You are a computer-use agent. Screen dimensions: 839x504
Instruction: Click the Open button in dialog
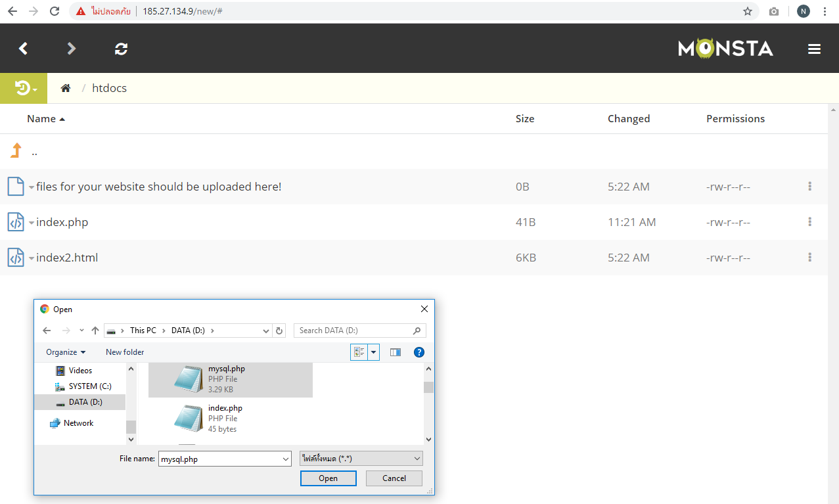(328, 478)
